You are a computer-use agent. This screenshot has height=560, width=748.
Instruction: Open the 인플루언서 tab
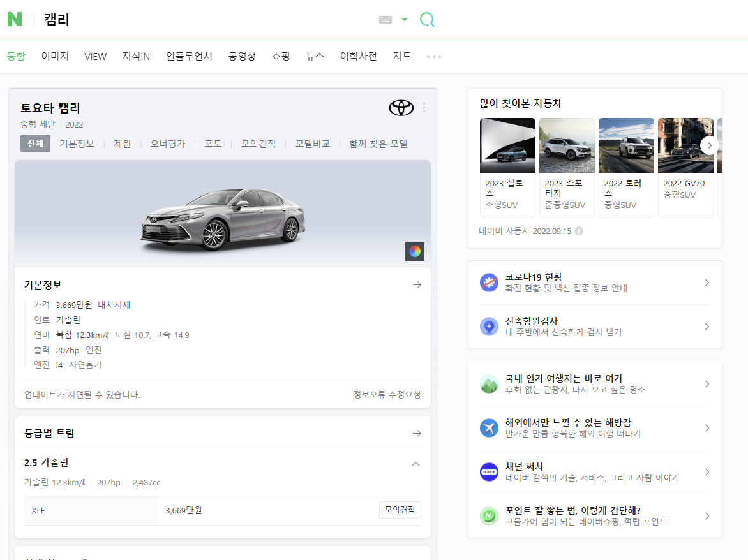(189, 56)
